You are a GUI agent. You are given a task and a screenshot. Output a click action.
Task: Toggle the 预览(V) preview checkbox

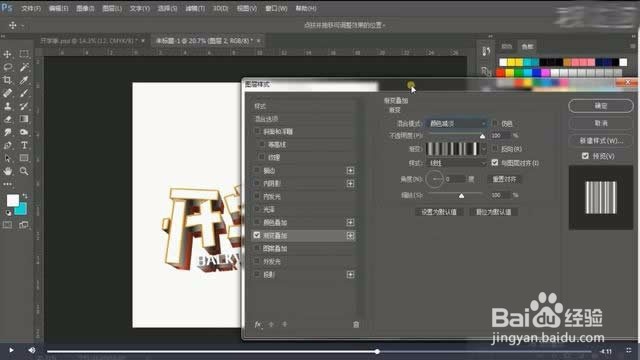click(585, 156)
